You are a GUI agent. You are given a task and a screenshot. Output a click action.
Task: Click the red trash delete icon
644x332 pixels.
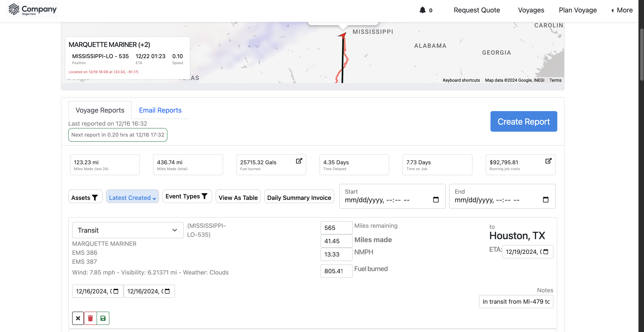pyautogui.click(x=91, y=318)
